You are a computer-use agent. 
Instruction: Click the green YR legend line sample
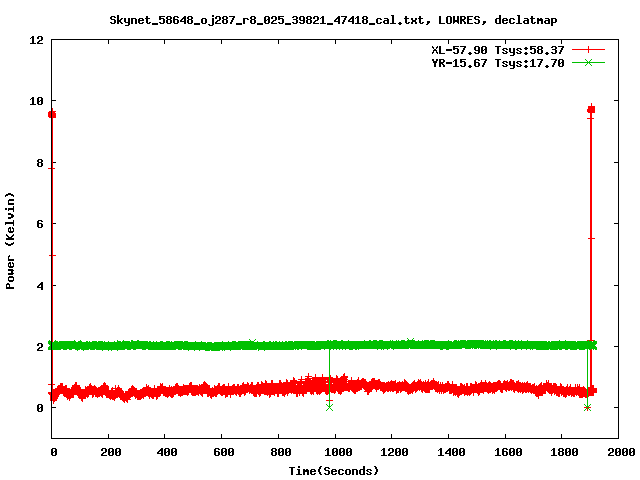click(588, 62)
